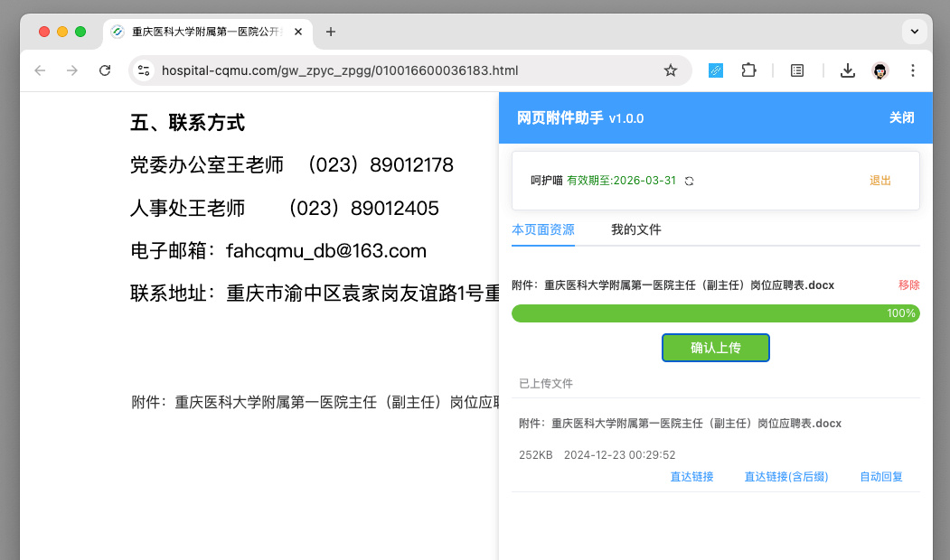Click the email fahcqmu_db@163.com

(x=326, y=250)
